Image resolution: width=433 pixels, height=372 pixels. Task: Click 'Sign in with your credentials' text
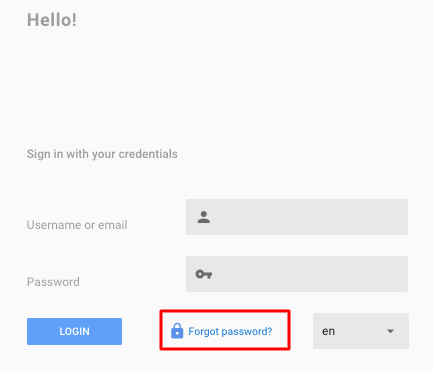click(x=102, y=154)
